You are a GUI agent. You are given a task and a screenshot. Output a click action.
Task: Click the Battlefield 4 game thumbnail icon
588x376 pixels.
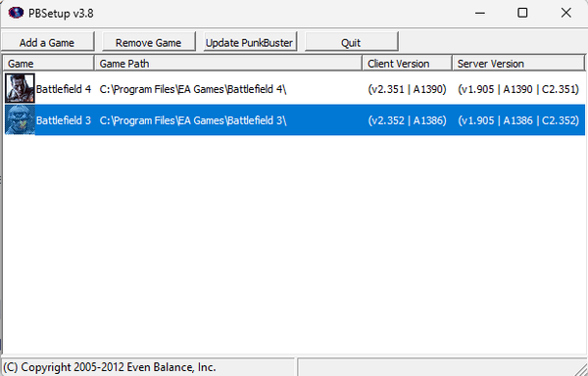[x=20, y=88]
